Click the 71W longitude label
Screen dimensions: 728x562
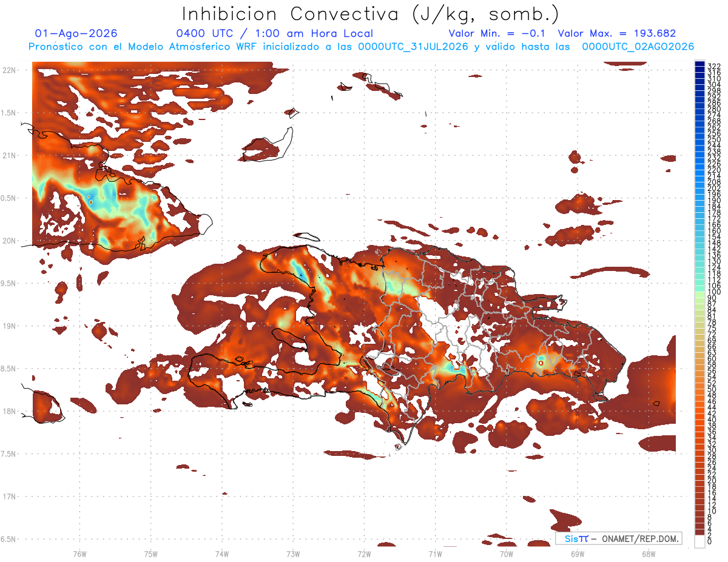coord(435,553)
